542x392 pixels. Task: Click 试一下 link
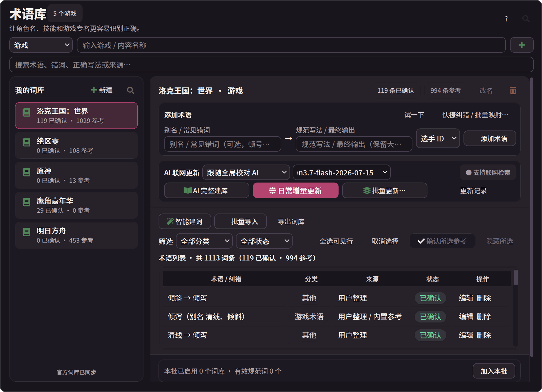point(414,115)
